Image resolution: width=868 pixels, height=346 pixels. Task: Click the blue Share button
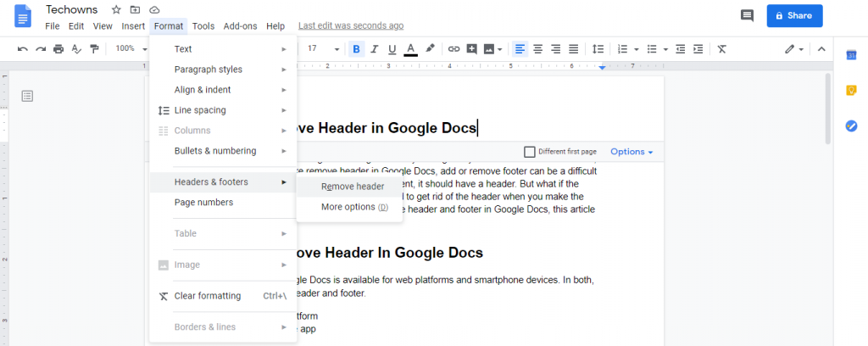tap(794, 15)
